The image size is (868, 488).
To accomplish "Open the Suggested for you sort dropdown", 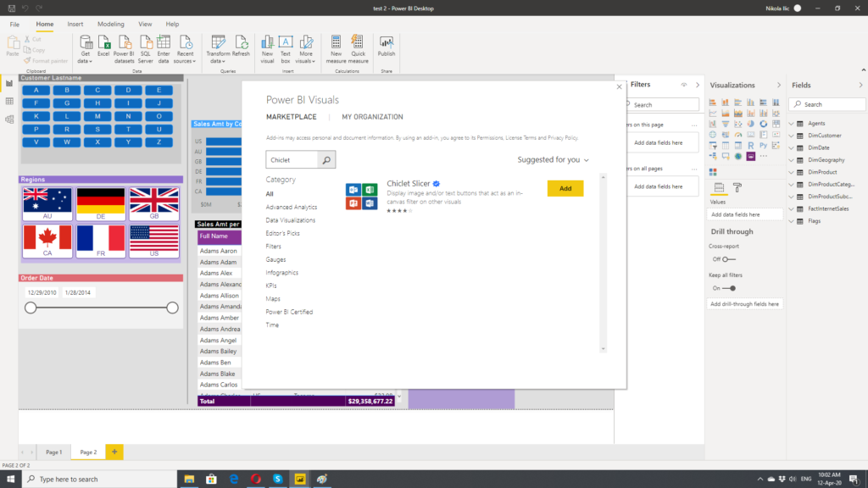I will coord(553,160).
